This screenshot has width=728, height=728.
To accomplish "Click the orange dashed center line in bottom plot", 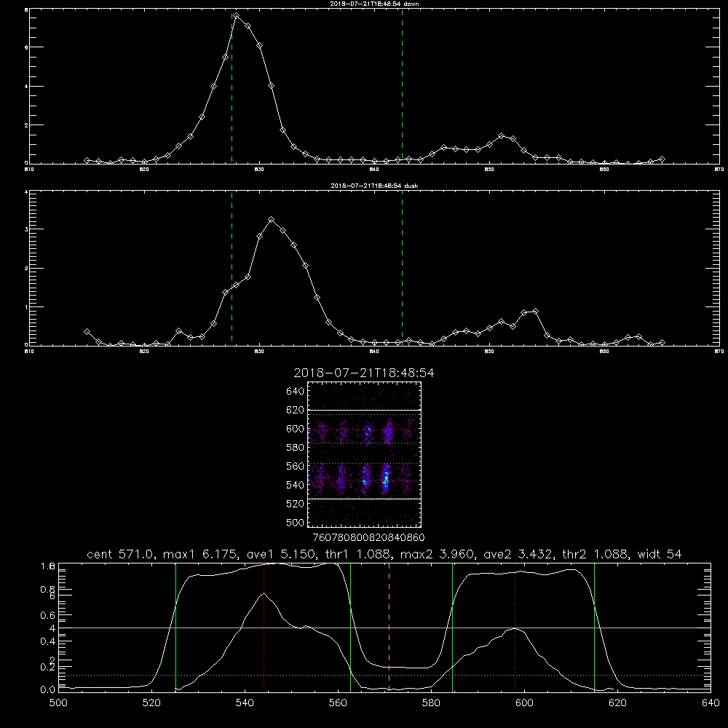I will coord(389,627).
